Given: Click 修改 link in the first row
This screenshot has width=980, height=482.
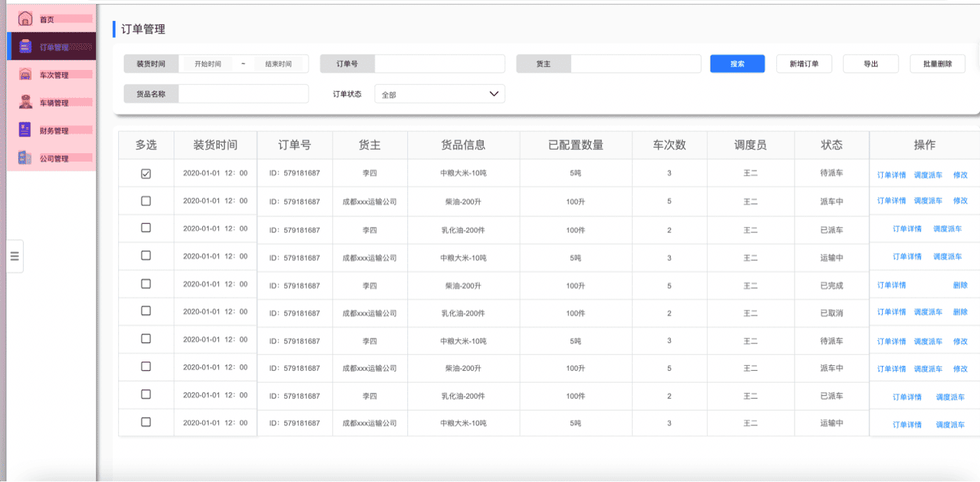Looking at the screenshot, I should (960, 175).
